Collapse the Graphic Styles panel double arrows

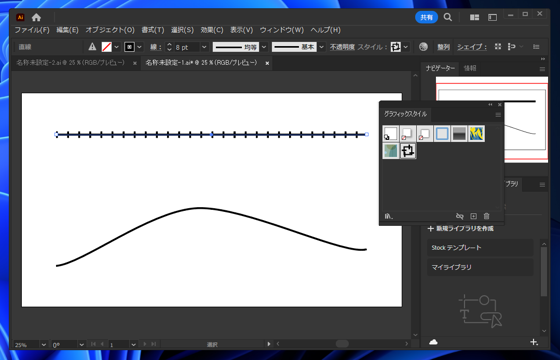490,105
